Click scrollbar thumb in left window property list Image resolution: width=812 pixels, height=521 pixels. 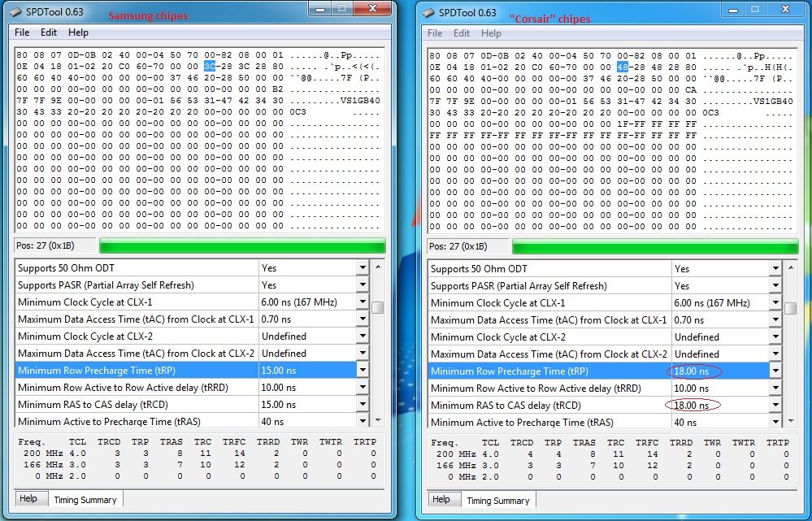coord(378,307)
